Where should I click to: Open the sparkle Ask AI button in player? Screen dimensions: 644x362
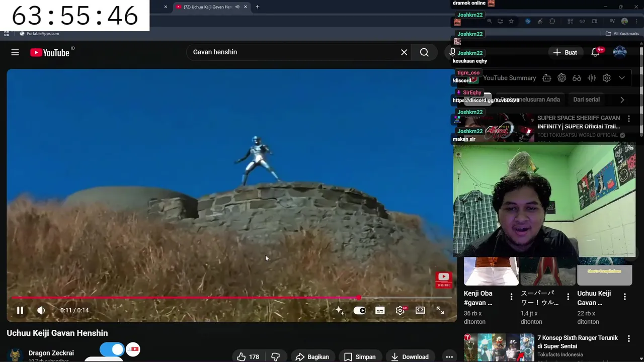pos(340,311)
